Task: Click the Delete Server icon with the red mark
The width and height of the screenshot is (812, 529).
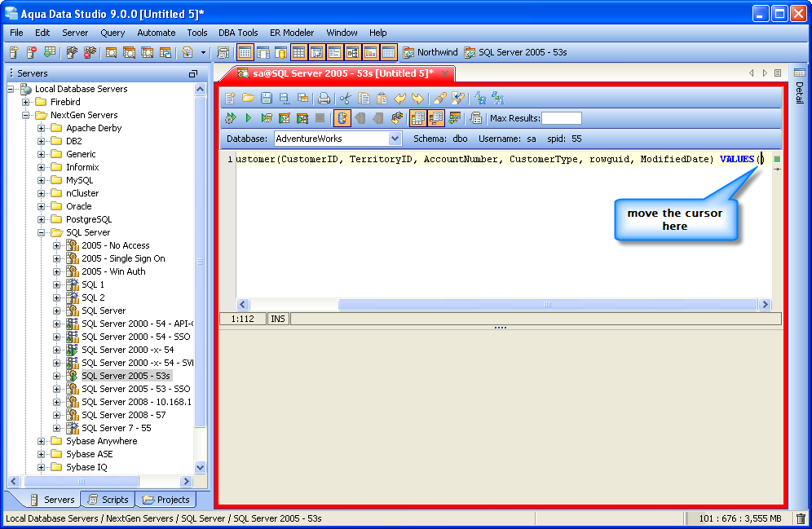Action: (32, 52)
